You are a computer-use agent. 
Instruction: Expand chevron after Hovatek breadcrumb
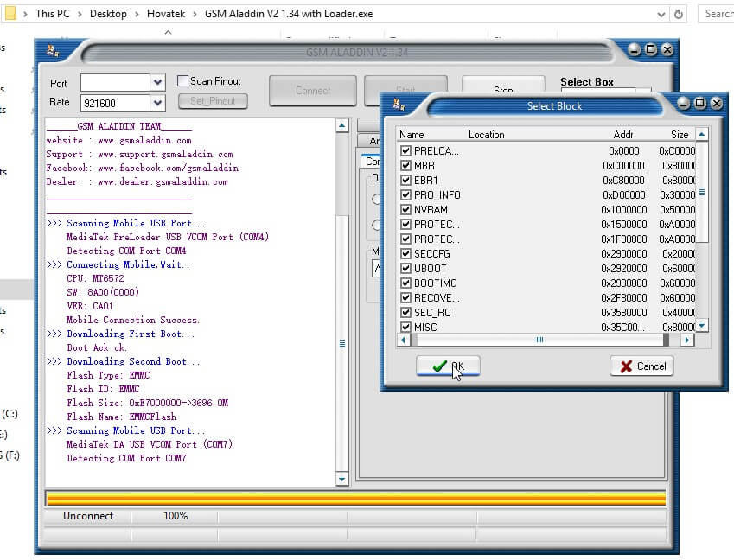coord(195,14)
